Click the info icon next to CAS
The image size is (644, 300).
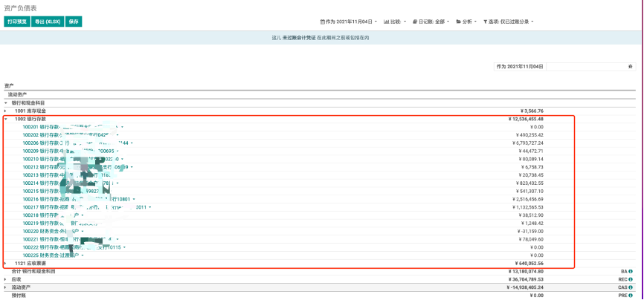[x=631, y=287]
